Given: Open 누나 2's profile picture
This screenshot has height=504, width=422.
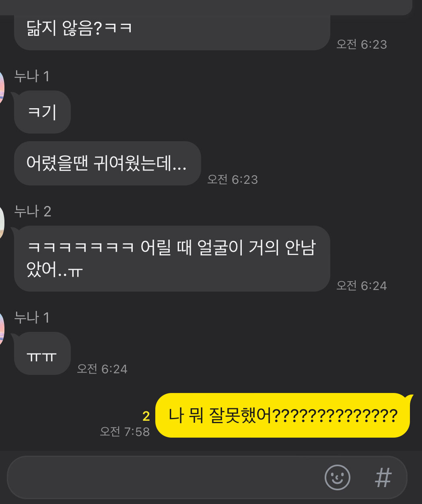Looking at the screenshot, I should 2,222.
